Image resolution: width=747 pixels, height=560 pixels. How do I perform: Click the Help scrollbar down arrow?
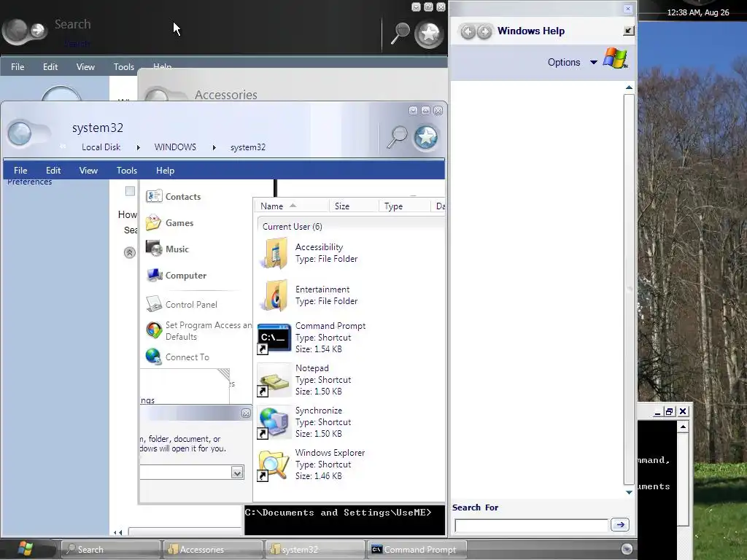pyautogui.click(x=629, y=492)
